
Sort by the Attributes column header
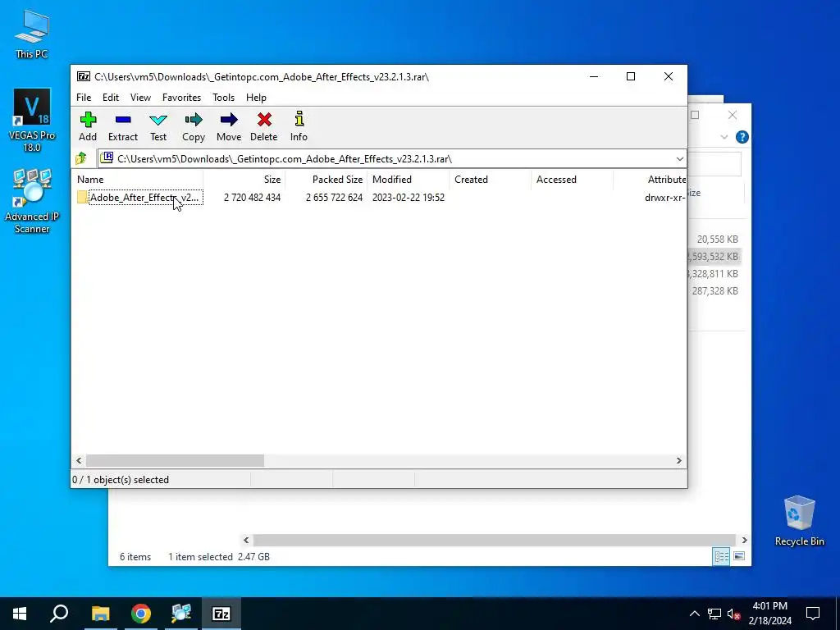coord(650,180)
